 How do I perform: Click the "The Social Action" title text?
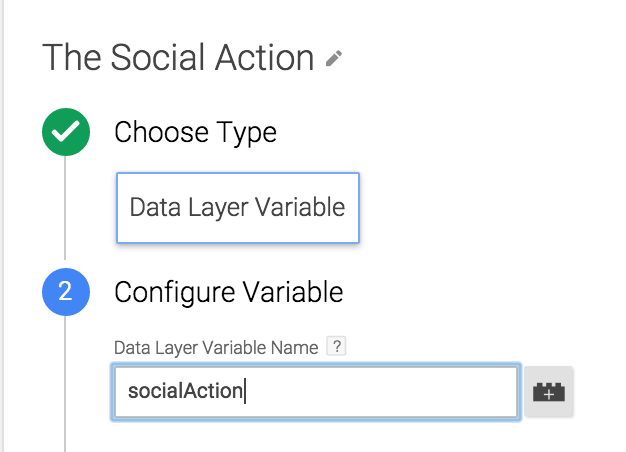(x=178, y=58)
